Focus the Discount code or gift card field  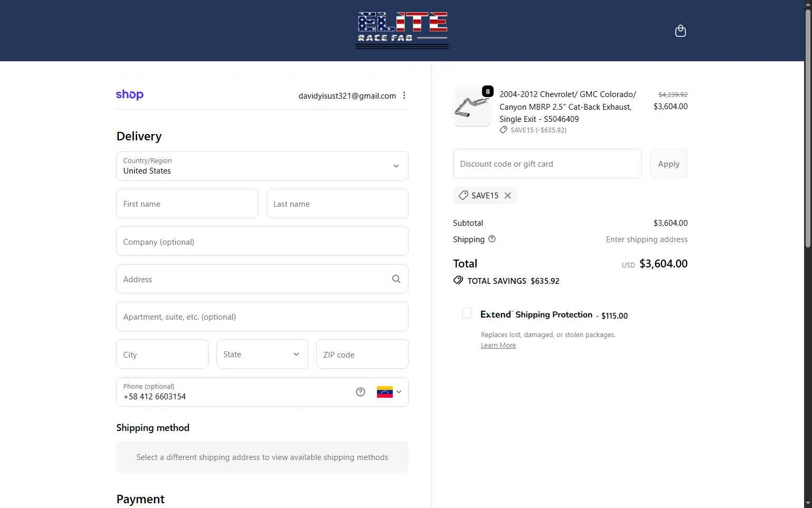click(547, 164)
